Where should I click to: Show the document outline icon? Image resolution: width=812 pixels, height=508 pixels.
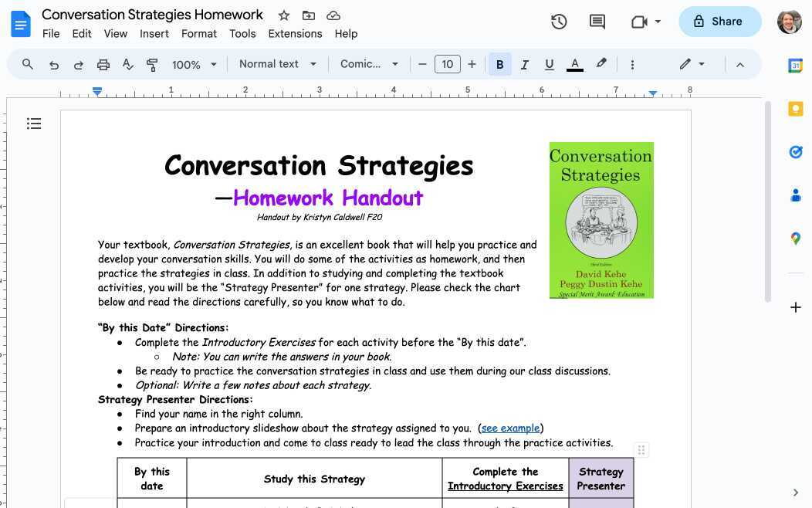[34, 124]
